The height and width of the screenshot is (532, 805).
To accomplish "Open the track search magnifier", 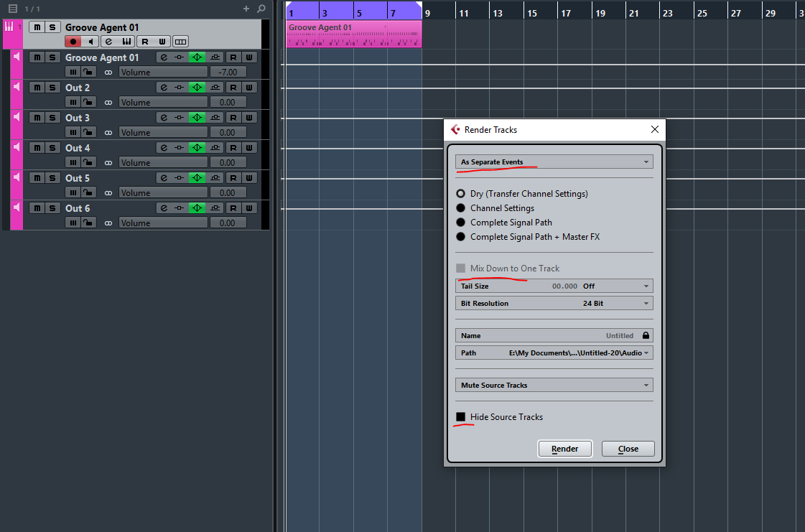I will [x=261, y=9].
